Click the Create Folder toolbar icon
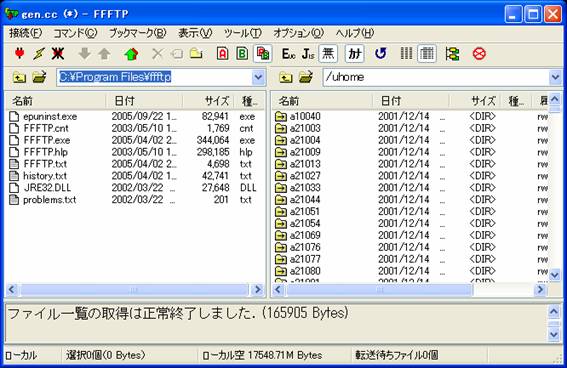The height and width of the screenshot is (368, 567). point(196,54)
